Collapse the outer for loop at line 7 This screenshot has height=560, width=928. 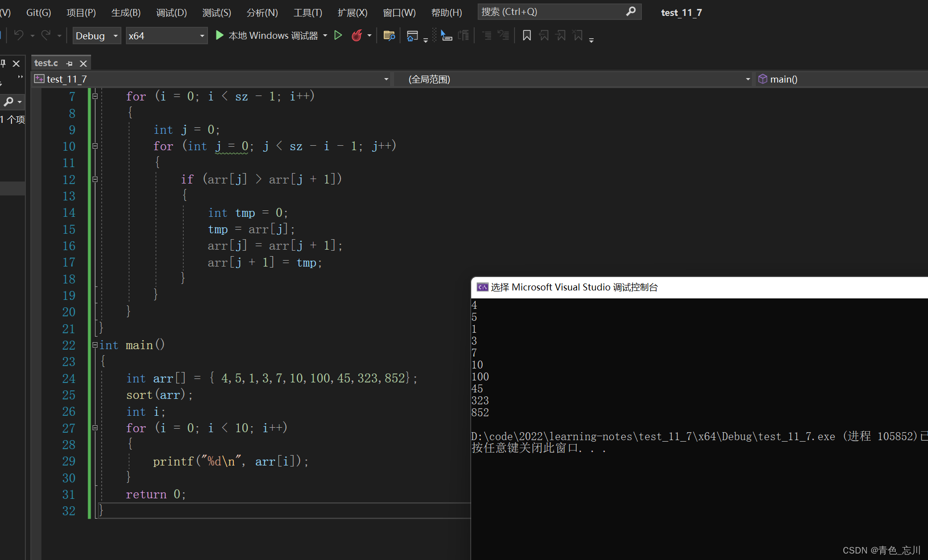[95, 96]
